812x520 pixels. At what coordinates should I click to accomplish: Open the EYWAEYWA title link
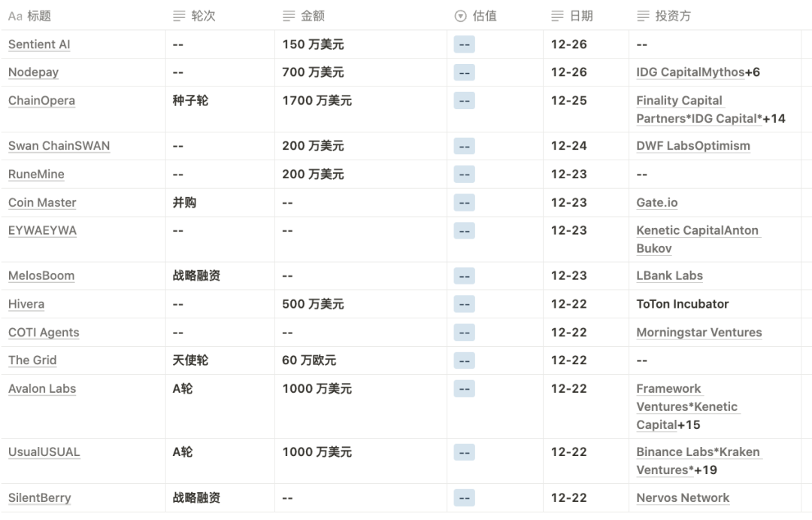point(42,231)
